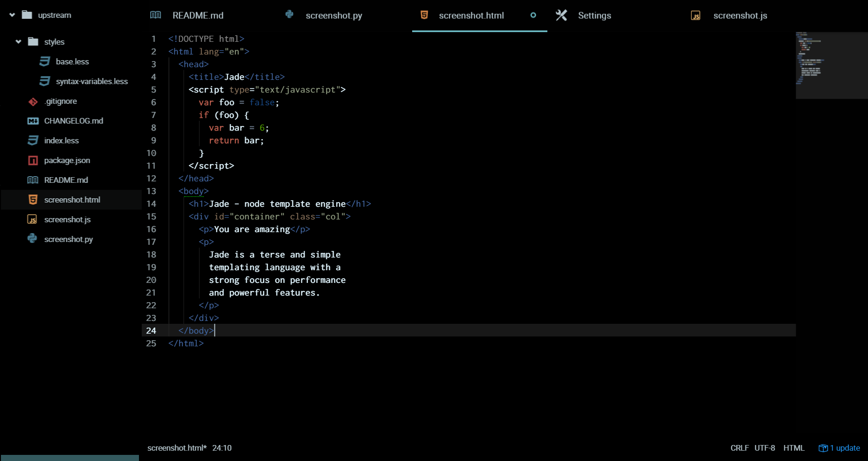Click the text "You are amazing"
Viewport: 868px width, 461px height.
pos(252,229)
